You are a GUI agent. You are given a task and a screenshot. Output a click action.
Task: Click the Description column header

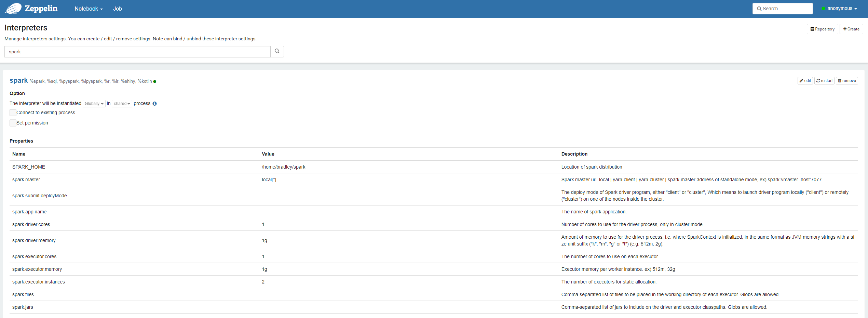point(574,154)
